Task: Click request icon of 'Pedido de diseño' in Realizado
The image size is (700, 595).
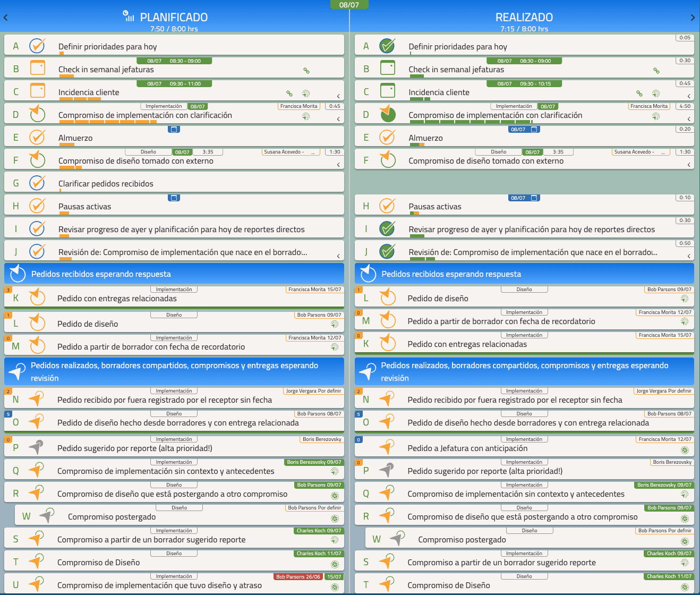Action: tap(388, 296)
